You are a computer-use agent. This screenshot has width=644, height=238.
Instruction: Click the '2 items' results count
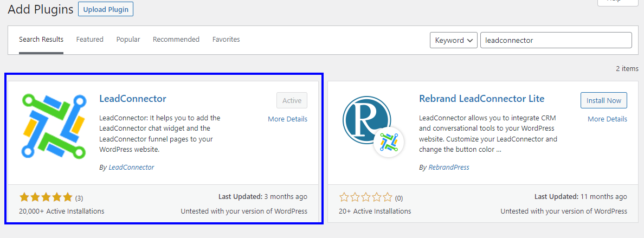point(627,69)
